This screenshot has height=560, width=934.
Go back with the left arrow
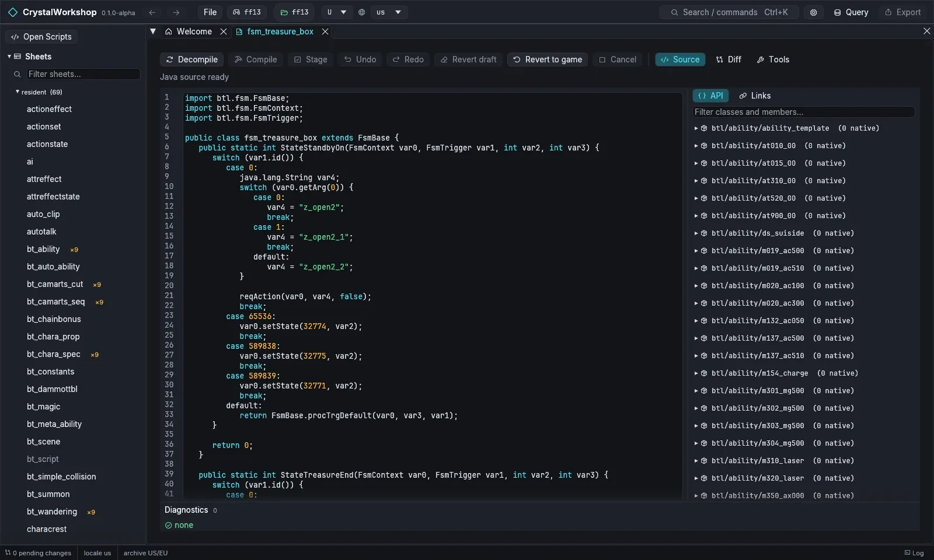click(152, 12)
